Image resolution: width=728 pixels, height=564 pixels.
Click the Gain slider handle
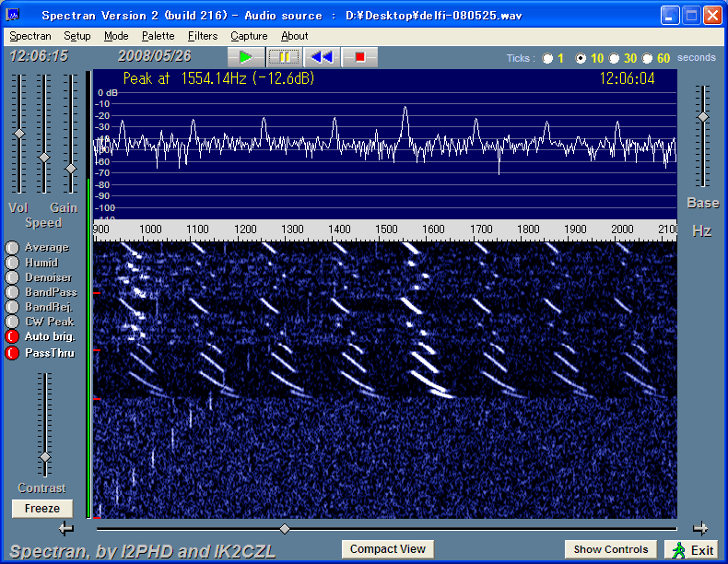(71, 169)
